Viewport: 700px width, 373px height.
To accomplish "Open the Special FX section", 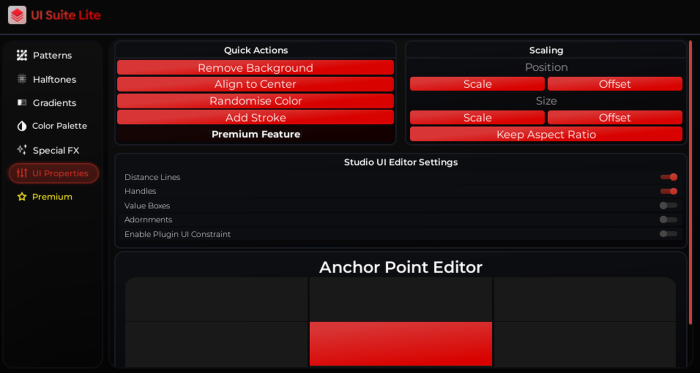I will pyautogui.click(x=56, y=150).
